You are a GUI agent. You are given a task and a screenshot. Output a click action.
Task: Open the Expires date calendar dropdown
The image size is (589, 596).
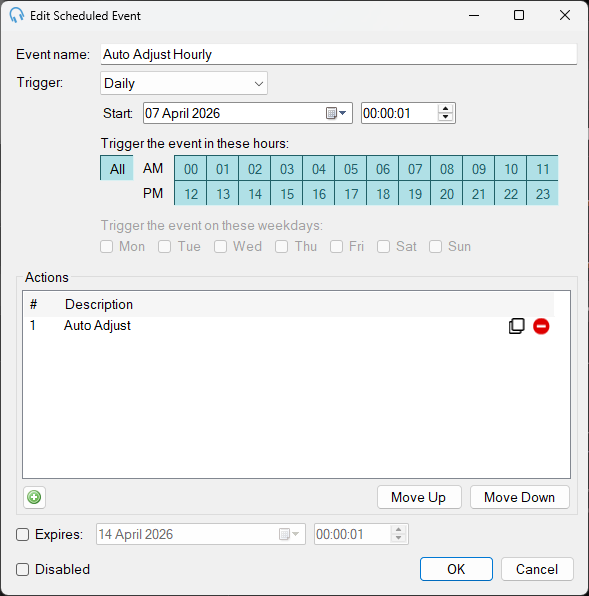[289, 534]
